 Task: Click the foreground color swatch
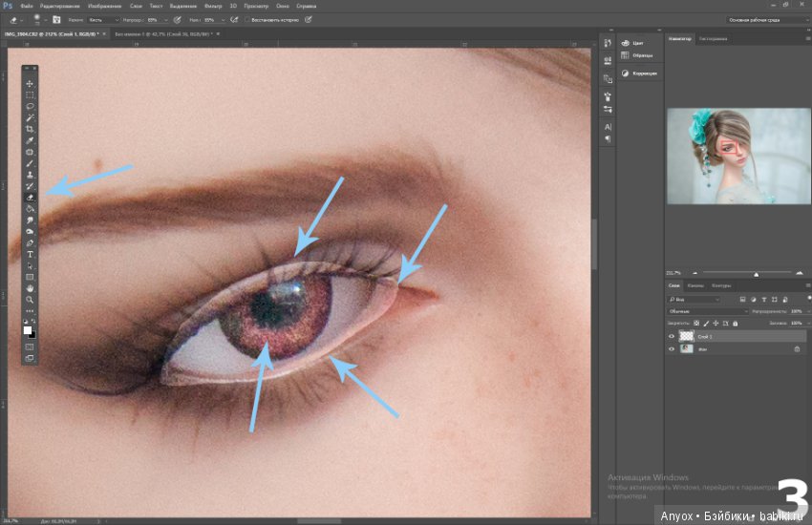point(28,330)
